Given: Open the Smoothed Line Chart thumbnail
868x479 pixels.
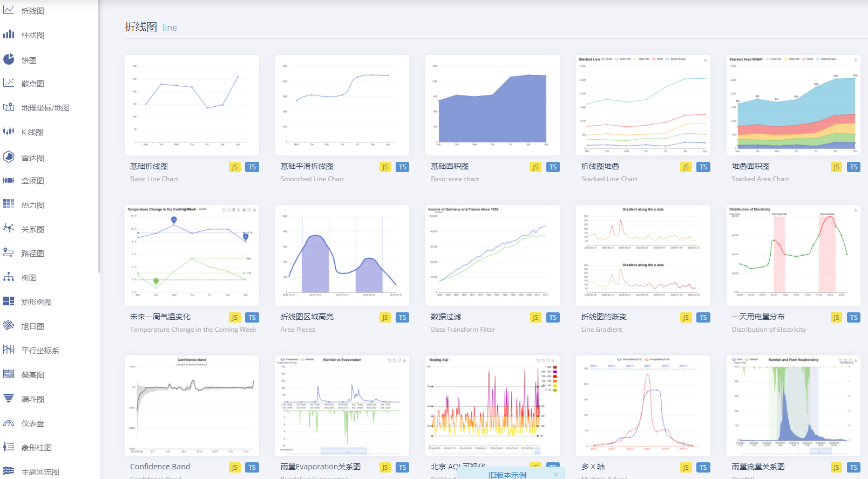Looking at the screenshot, I should (342, 105).
